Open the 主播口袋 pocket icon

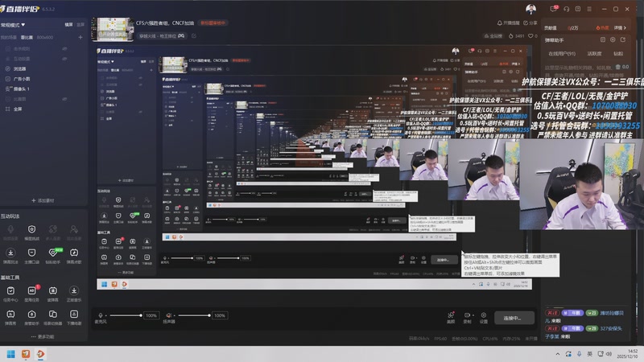click(31, 253)
